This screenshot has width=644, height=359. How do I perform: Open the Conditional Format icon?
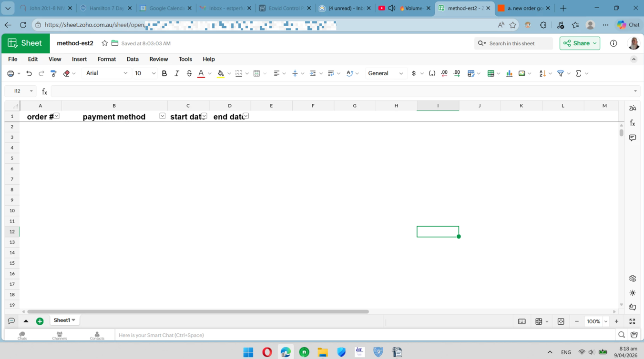tap(471, 73)
